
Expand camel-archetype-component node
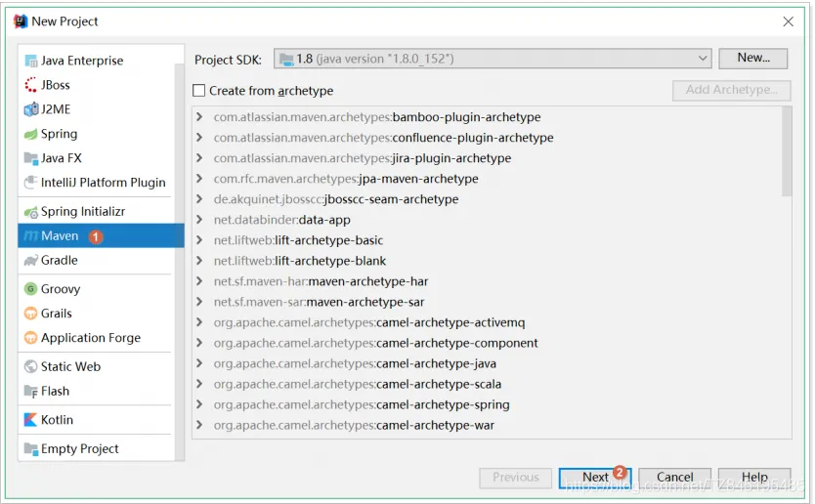pos(199,343)
